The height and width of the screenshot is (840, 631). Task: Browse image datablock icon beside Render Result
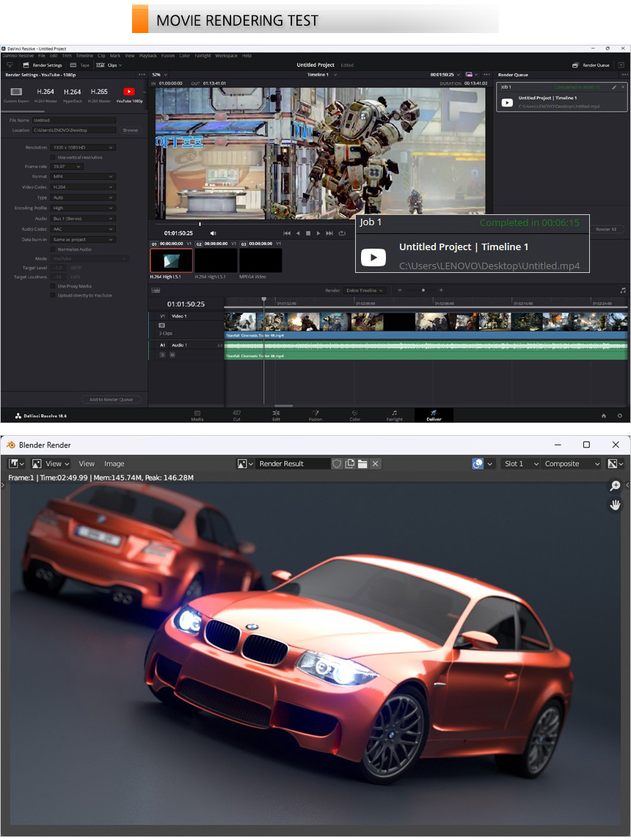click(x=245, y=464)
